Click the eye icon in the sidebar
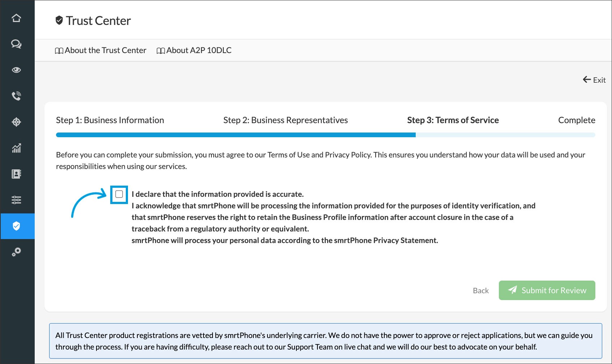 (x=16, y=70)
